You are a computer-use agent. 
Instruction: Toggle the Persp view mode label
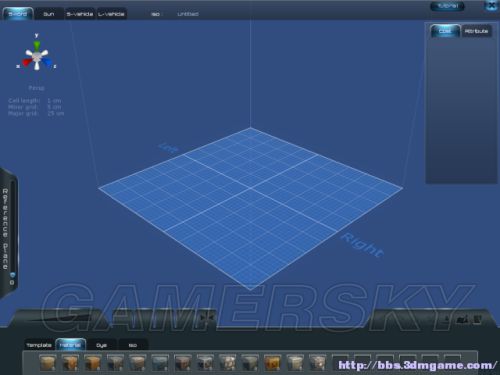click(x=36, y=88)
